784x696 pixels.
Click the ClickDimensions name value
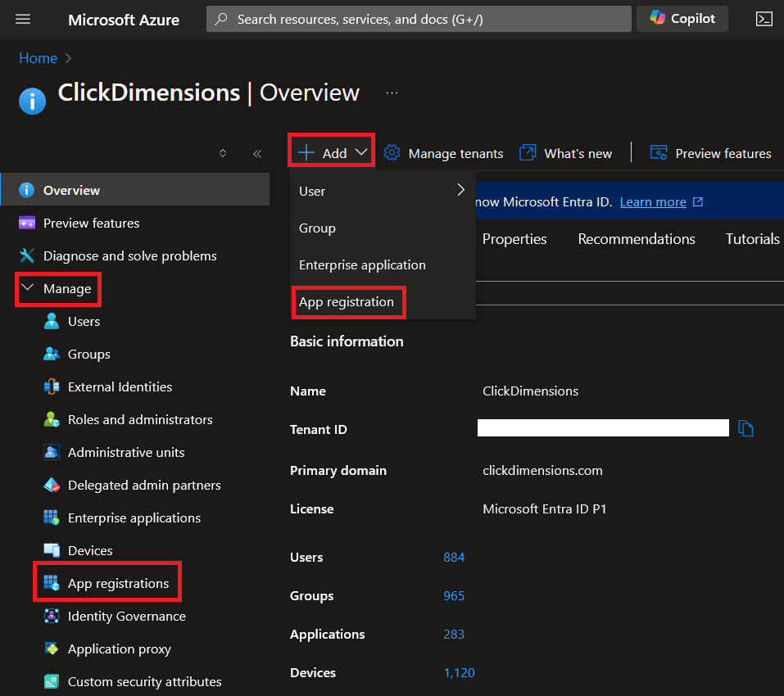click(x=531, y=391)
